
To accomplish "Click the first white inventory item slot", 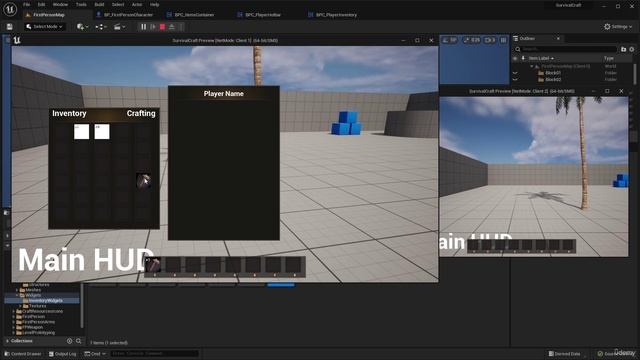I will (x=82, y=131).
